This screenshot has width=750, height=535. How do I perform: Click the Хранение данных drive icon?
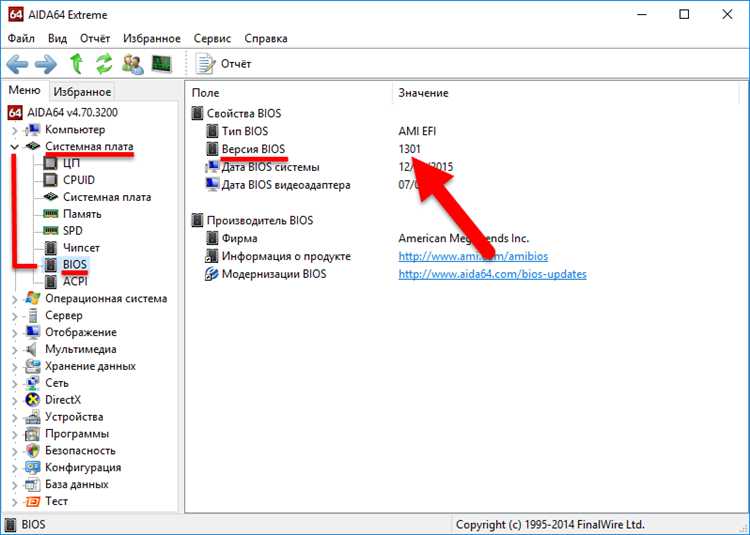(x=33, y=366)
